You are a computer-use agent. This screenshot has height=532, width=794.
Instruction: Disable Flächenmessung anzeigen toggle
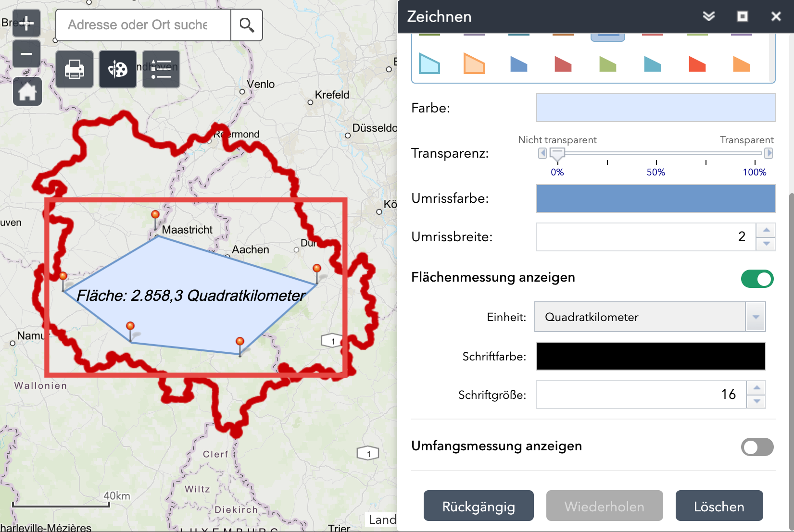(757, 279)
